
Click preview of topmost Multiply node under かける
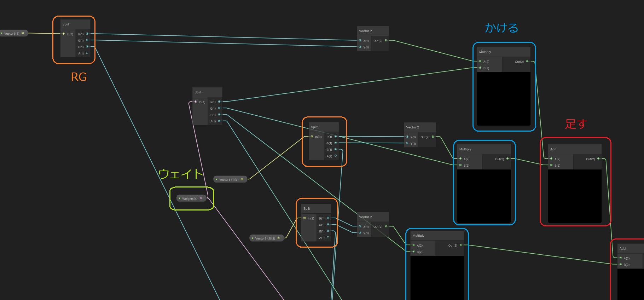[x=504, y=98]
